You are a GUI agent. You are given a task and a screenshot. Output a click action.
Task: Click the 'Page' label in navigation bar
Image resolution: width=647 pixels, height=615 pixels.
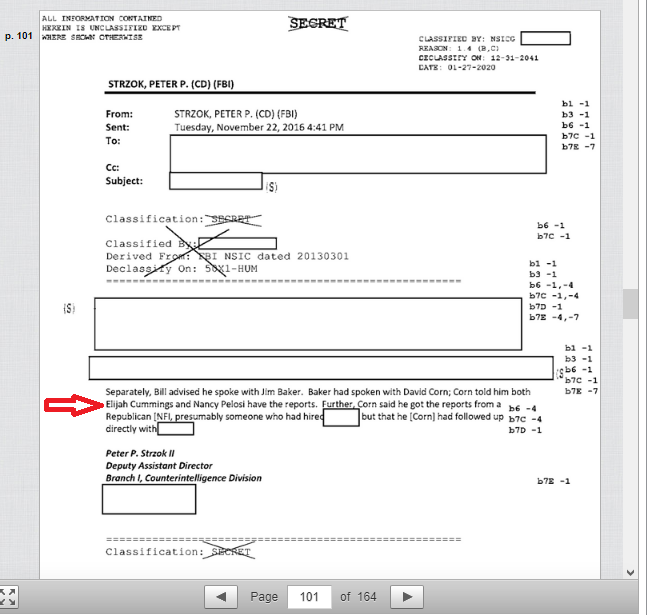pyautogui.click(x=264, y=597)
